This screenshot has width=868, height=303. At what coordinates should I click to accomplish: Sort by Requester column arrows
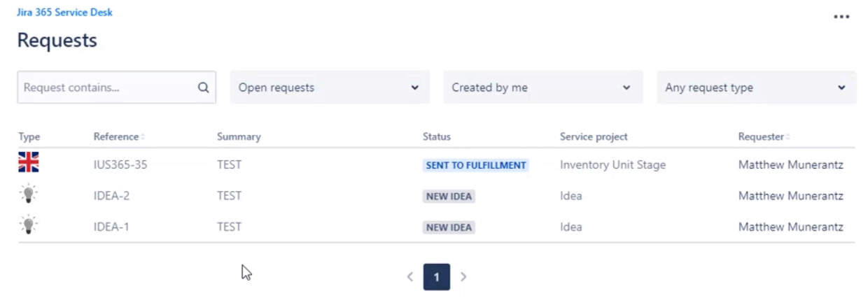(787, 137)
